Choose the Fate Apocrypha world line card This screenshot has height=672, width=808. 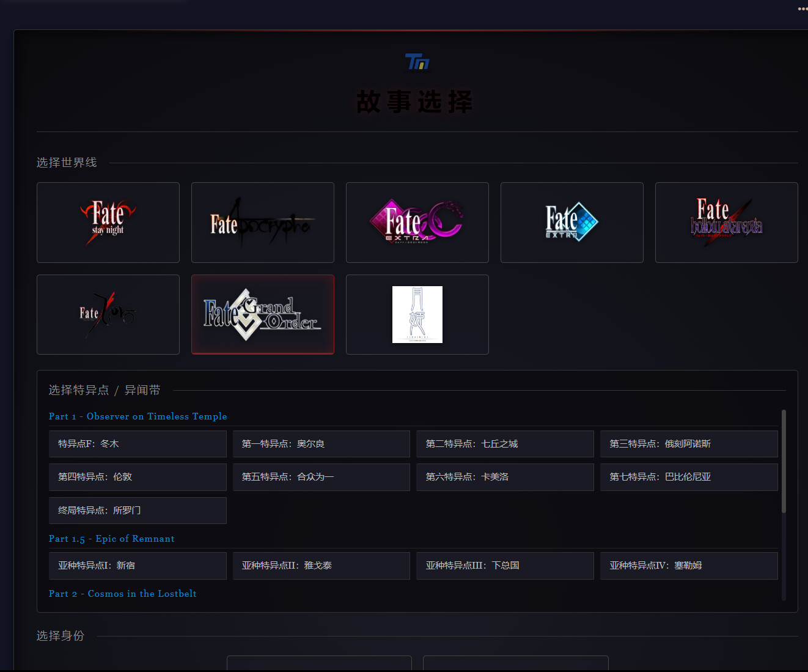point(263,223)
